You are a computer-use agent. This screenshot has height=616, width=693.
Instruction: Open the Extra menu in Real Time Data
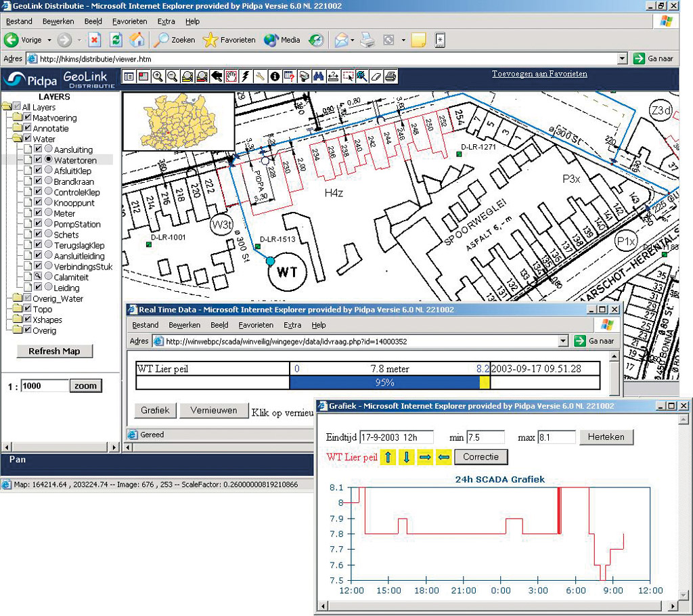[x=292, y=326]
